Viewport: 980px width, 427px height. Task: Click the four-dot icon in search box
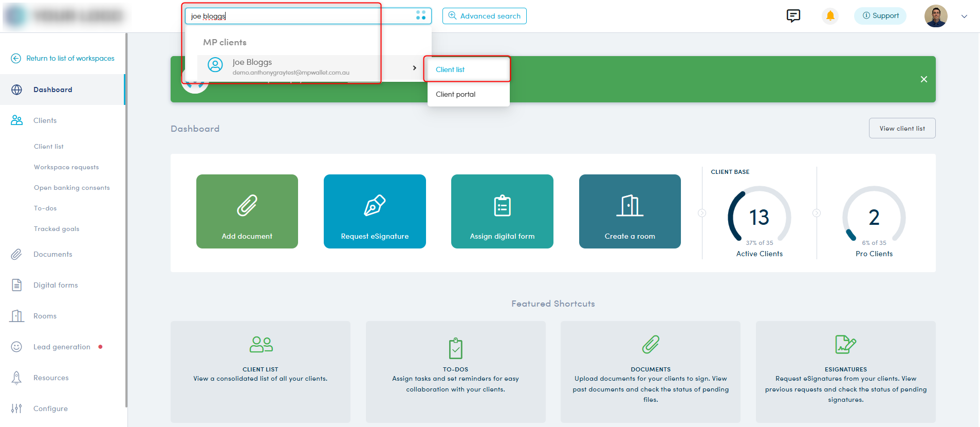pyautogui.click(x=421, y=16)
